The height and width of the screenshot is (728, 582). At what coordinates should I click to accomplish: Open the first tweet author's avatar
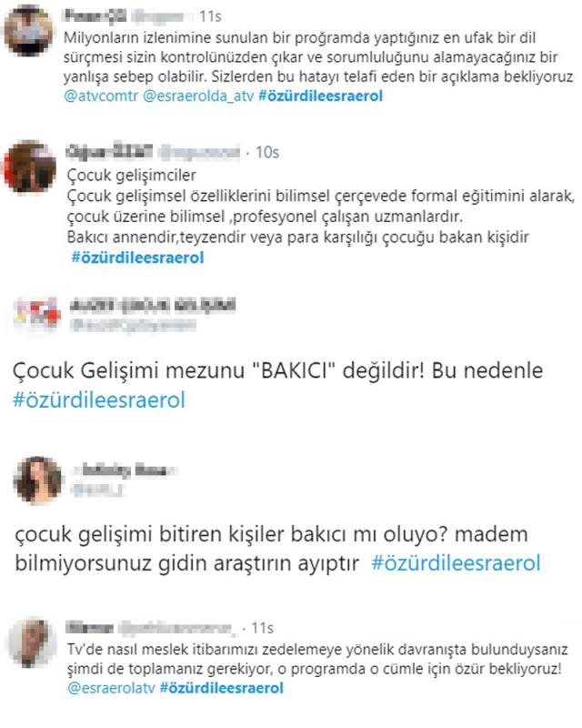click(27, 31)
